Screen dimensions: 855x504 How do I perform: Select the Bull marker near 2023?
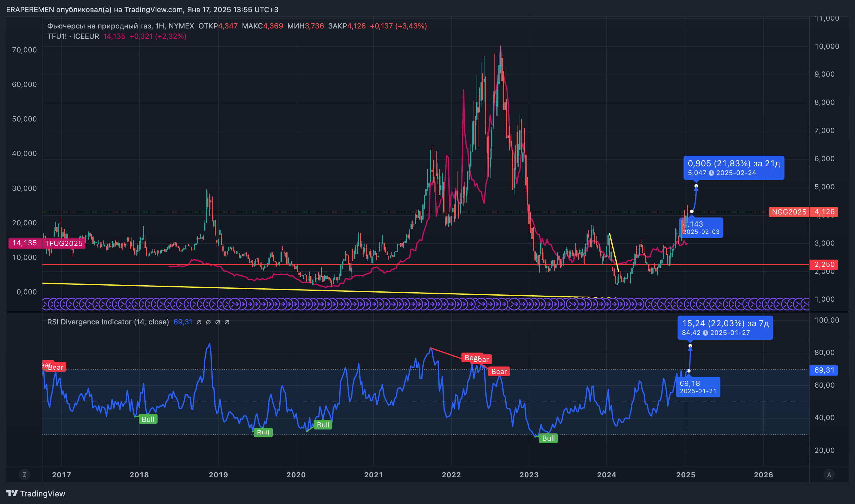click(x=548, y=438)
